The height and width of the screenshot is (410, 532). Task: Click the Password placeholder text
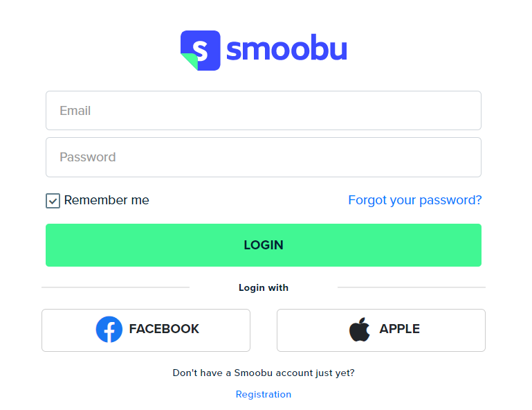[x=88, y=157]
